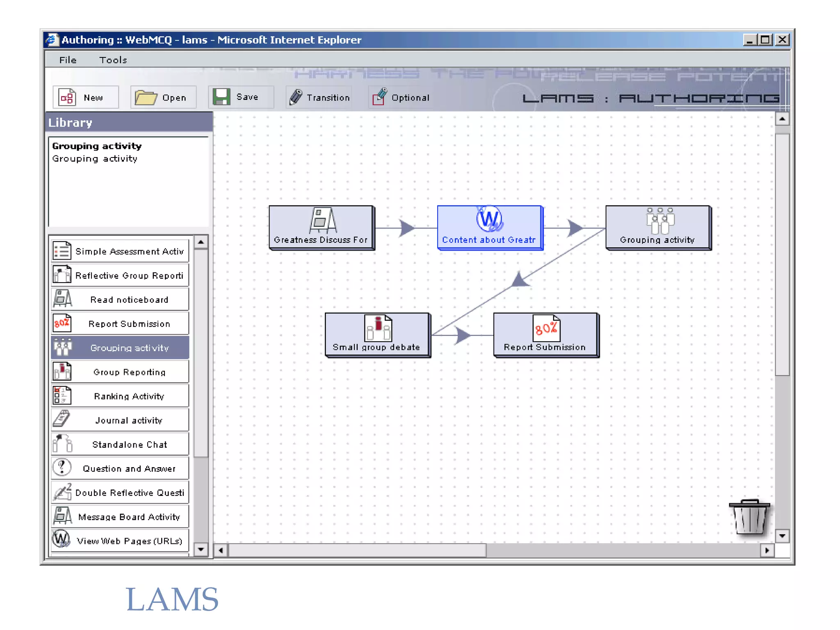Select the Report Submission 80% library icon
The height and width of the screenshot is (630, 840).
point(62,324)
